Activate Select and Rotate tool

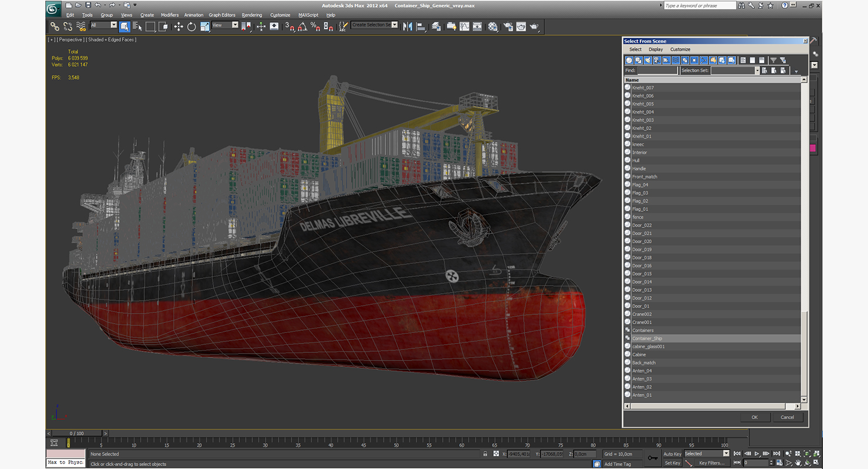[192, 26]
